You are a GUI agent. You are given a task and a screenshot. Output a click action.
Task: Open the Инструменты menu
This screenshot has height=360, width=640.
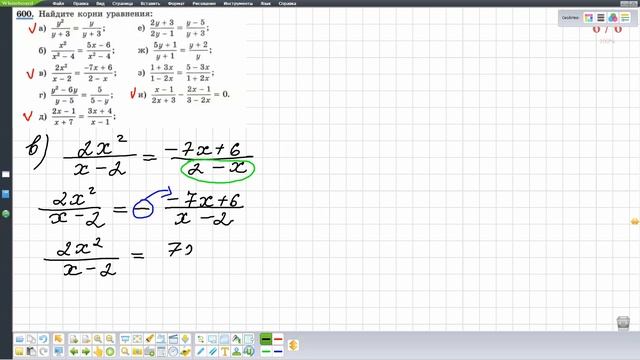[x=238, y=3]
